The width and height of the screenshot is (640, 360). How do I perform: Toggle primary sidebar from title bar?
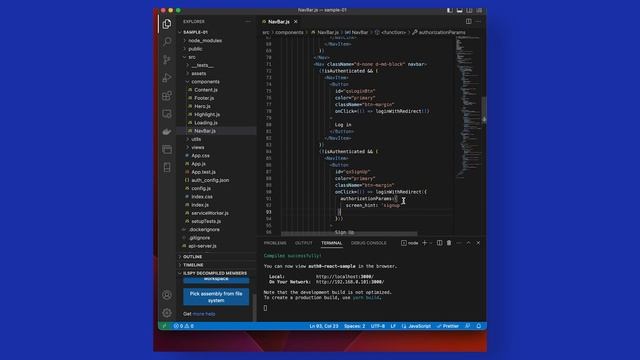pos(450,10)
